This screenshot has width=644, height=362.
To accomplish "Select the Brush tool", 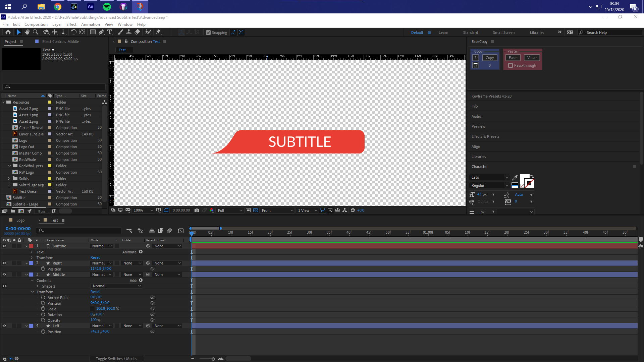I will click(120, 32).
